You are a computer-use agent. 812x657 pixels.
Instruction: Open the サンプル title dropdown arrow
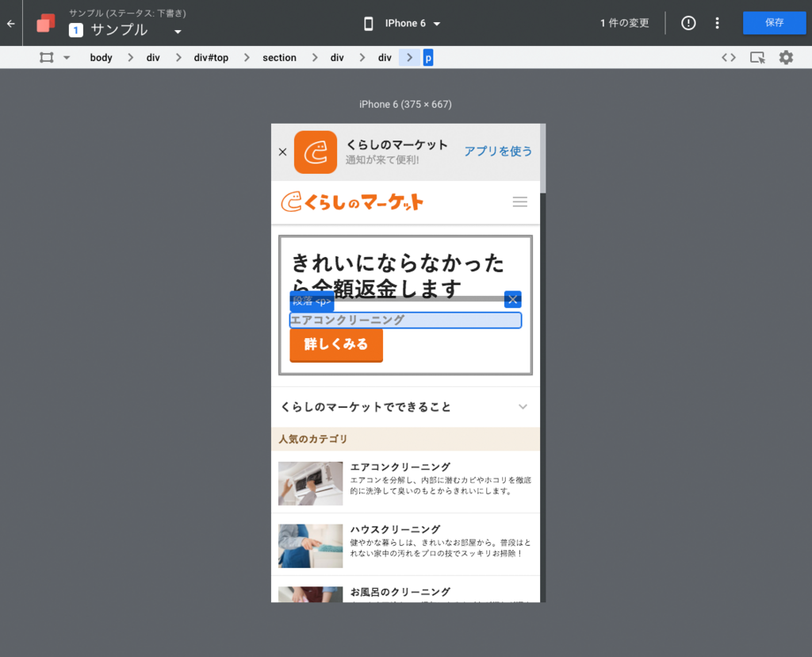click(178, 31)
